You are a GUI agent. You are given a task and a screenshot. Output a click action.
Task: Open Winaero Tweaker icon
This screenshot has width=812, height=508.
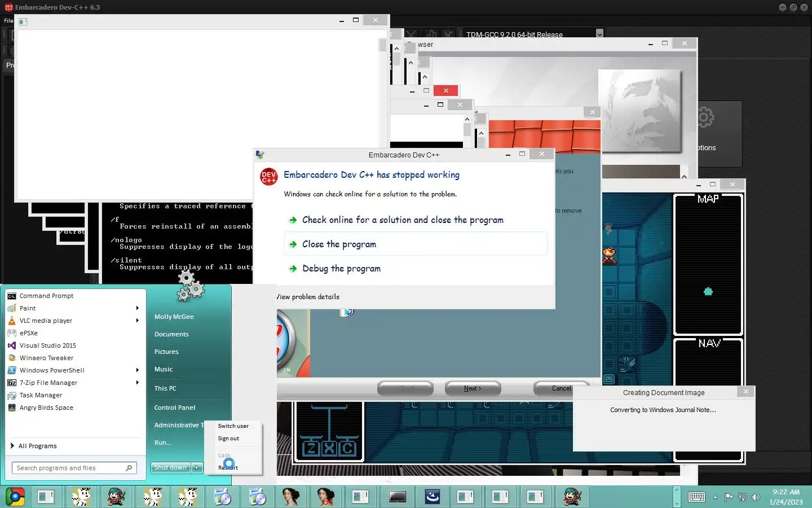point(12,358)
